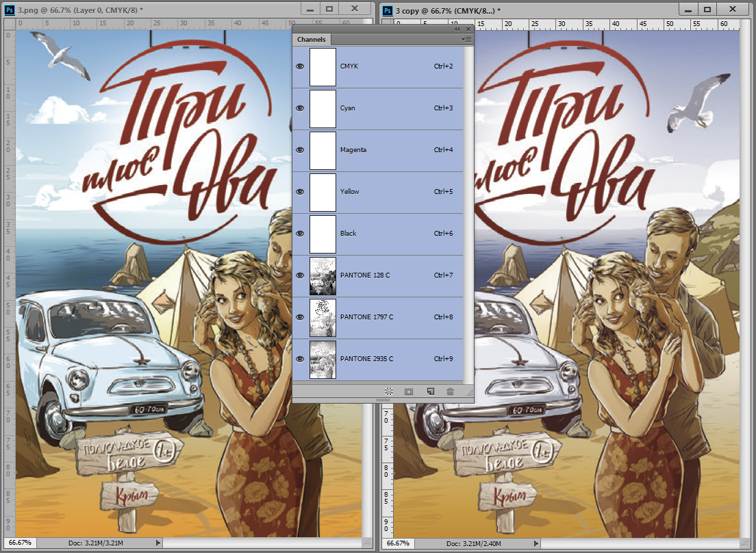Maximize the 3.png document window
Viewport: 756px width, 553px height.
[x=329, y=9]
